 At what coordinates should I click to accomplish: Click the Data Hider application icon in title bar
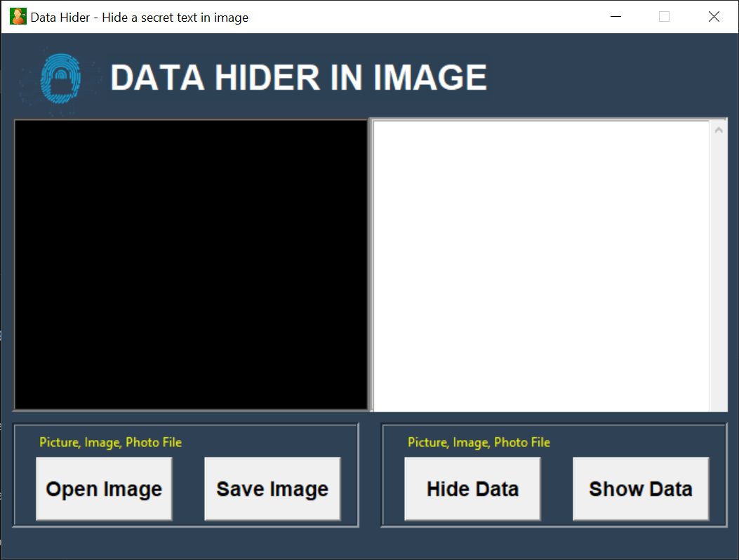(17, 15)
